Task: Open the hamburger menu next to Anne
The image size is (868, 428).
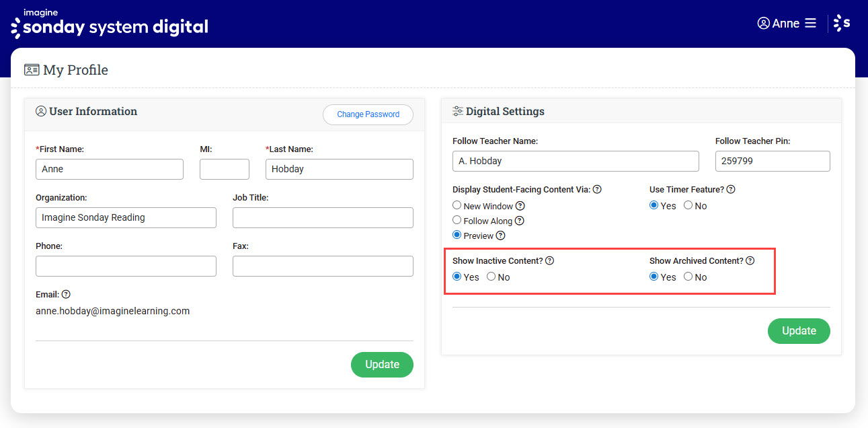Action: tap(810, 24)
